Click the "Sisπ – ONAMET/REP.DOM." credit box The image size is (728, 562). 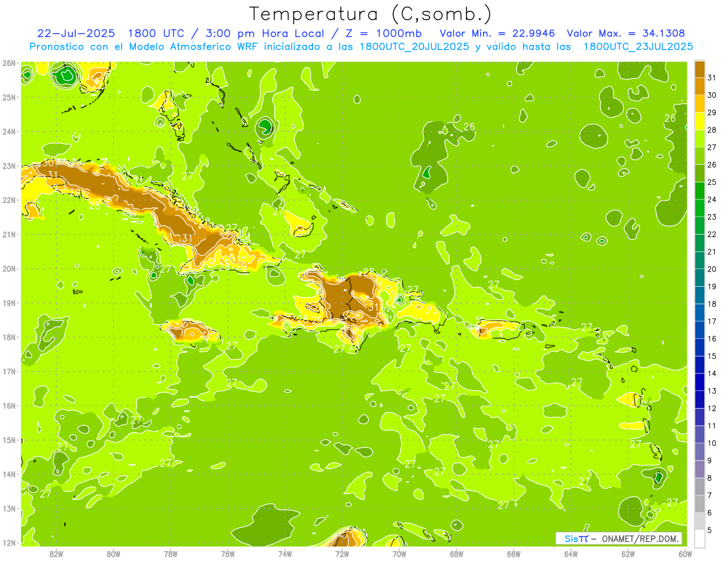click(x=619, y=538)
